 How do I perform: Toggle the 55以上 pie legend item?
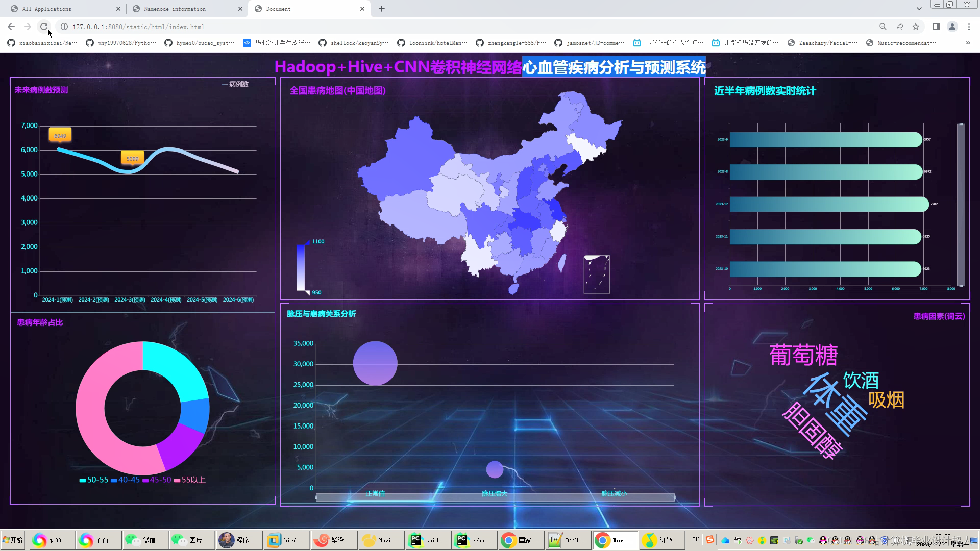[x=190, y=480]
